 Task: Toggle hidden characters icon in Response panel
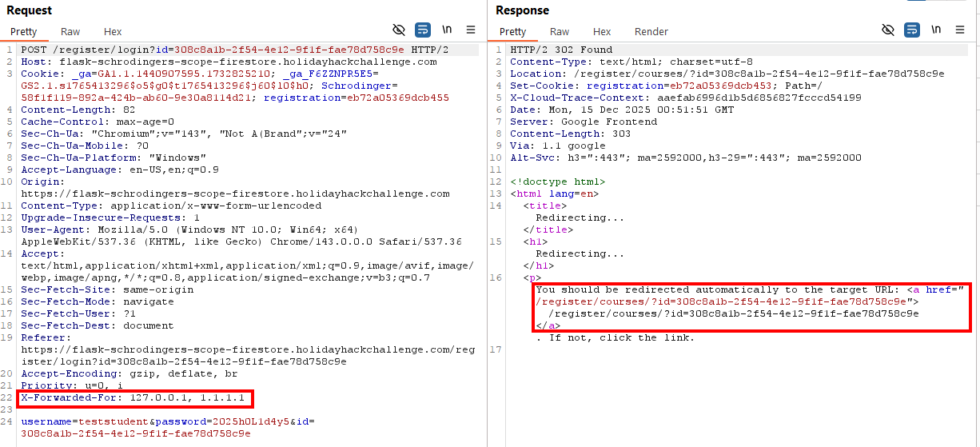pos(888,30)
